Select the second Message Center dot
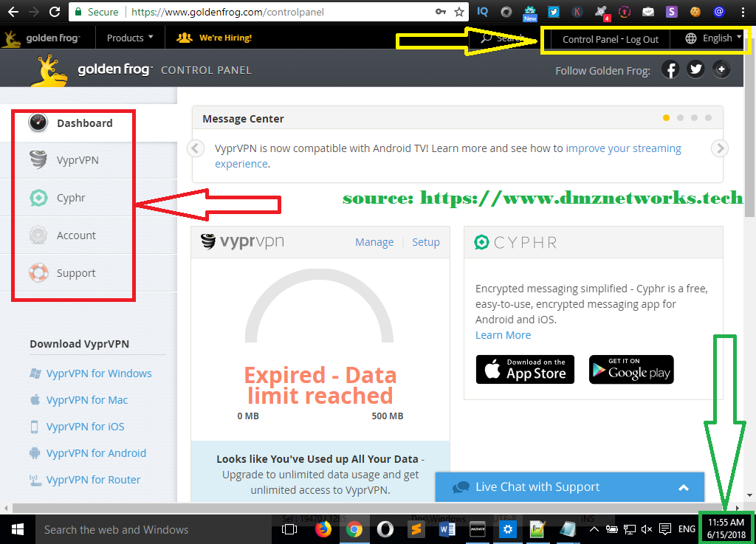The image size is (756, 544). click(680, 117)
